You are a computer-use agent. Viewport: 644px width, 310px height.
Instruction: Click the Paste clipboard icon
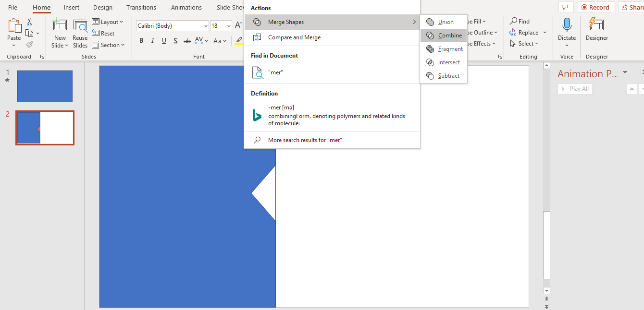point(14,25)
